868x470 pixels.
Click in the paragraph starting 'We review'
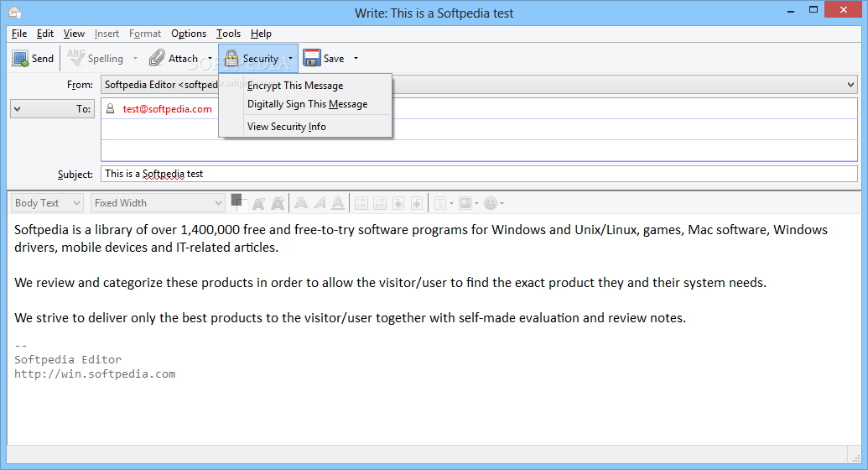[390, 283]
